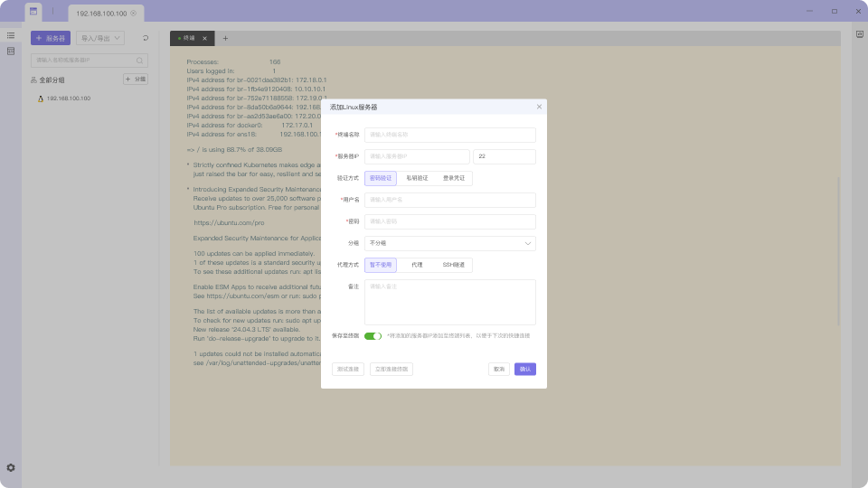This screenshot has height=488, width=868.
Task: Choose SSH隧道 as the proxy method
Action: coord(452,265)
